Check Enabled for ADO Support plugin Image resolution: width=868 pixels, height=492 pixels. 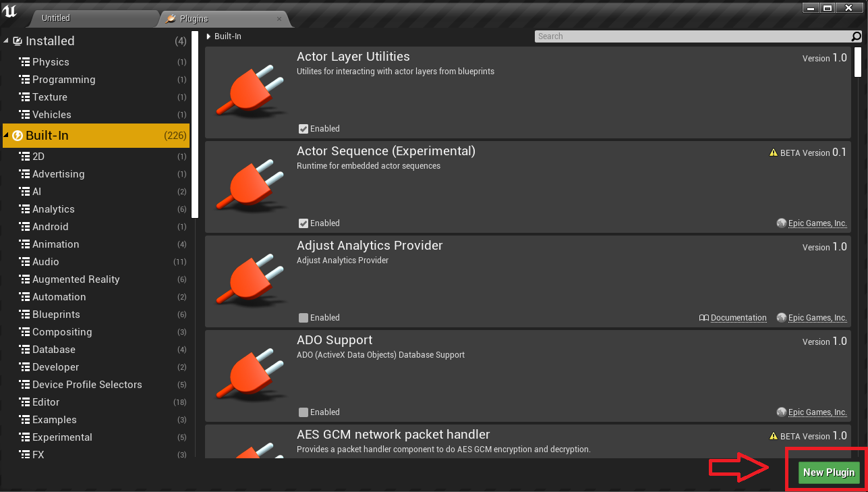pyautogui.click(x=303, y=412)
